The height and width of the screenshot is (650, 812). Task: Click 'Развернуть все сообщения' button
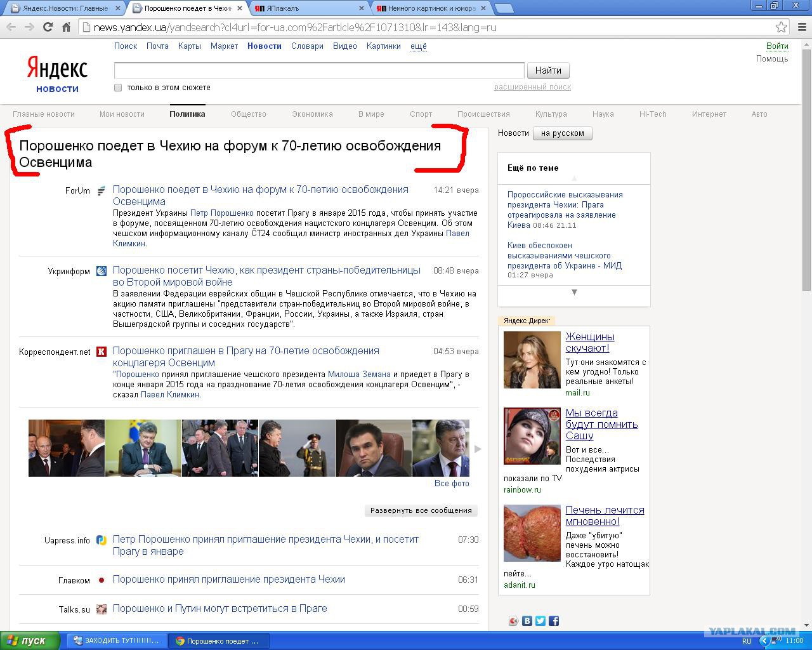tap(421, 510)
